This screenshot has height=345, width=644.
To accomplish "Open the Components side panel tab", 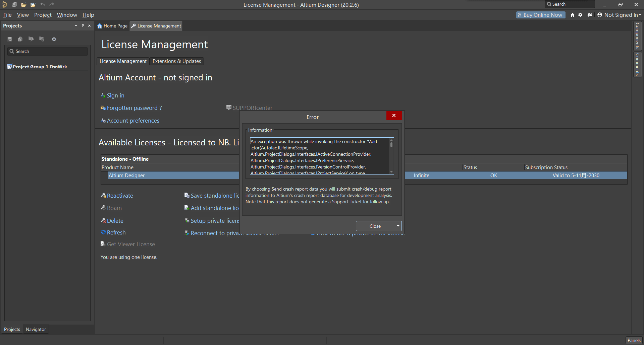I will [x=637, y=36].
